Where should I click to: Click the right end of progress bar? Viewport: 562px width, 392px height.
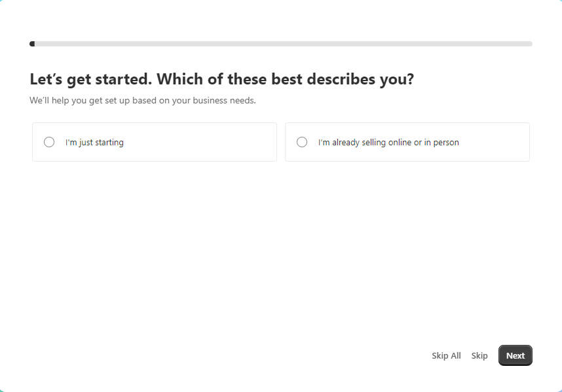tap(529, 44)
